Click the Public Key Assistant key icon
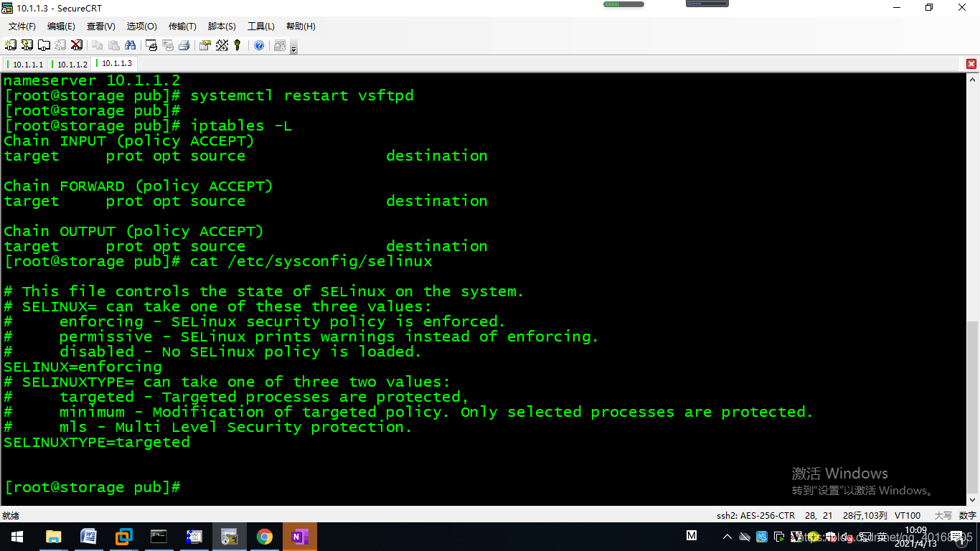 pyautogui.click(x=237, y=45)
